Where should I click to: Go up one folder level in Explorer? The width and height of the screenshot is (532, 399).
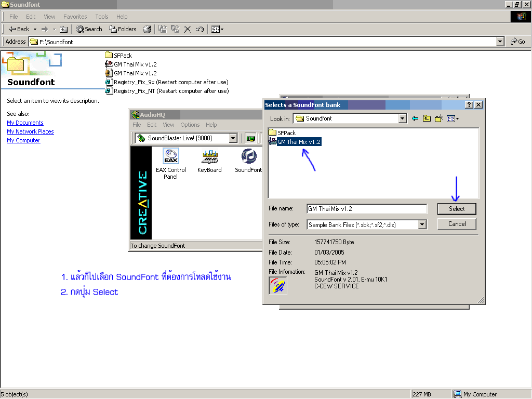click(63, 29)
